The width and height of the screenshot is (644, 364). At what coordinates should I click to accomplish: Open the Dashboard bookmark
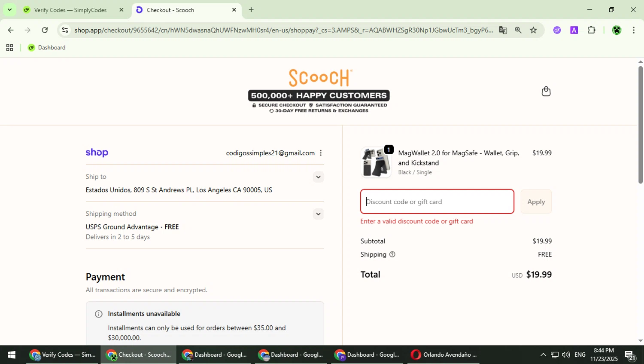(x=47, y=48)
